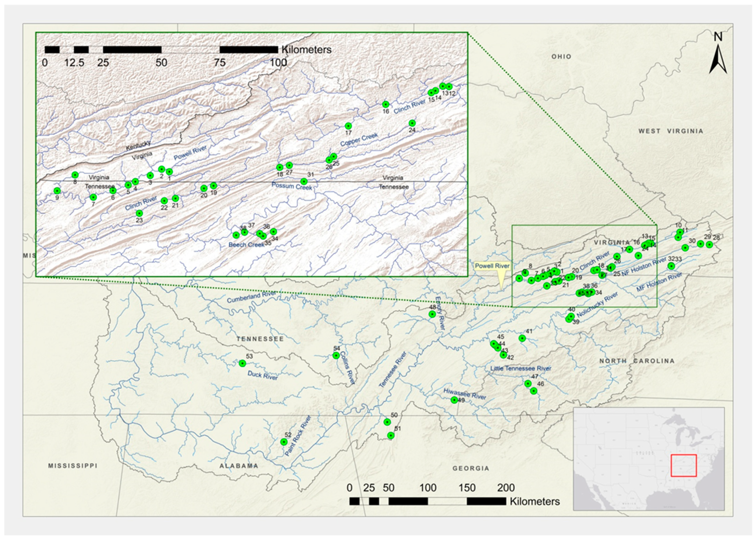Click site marker 23 in enlarged inset
The image size is (756, 540).
139,213
